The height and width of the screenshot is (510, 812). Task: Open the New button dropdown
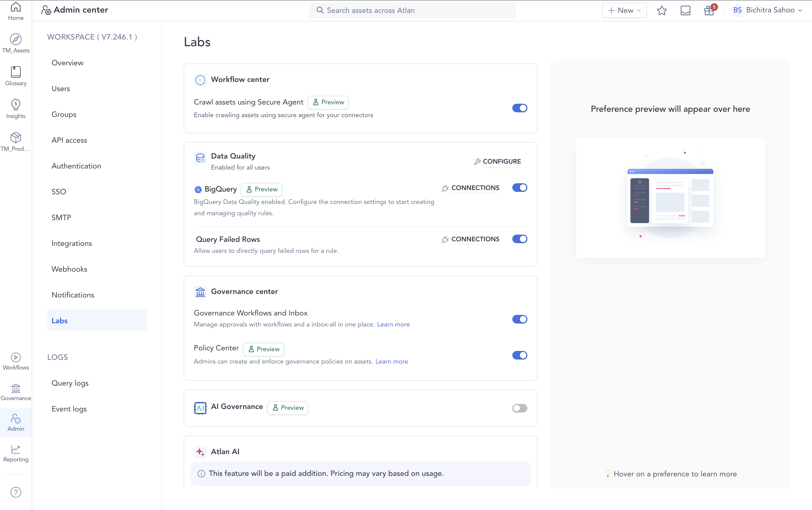pyautogui.click(x=624, y=10)
